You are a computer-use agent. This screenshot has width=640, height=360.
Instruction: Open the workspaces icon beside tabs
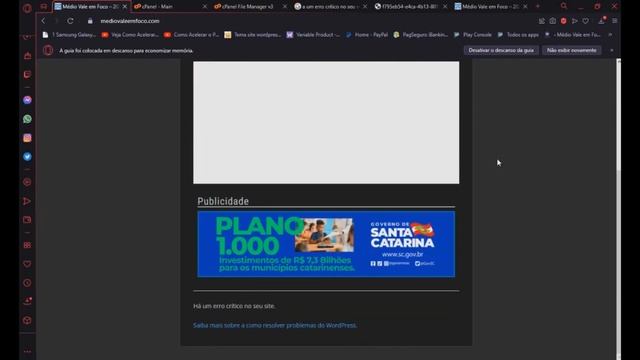44,7
